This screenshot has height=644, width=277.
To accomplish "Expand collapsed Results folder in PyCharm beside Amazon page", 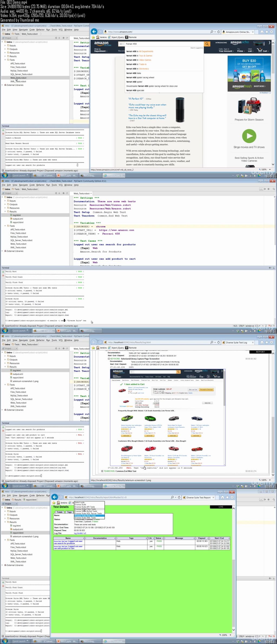I will click(5, 56).
